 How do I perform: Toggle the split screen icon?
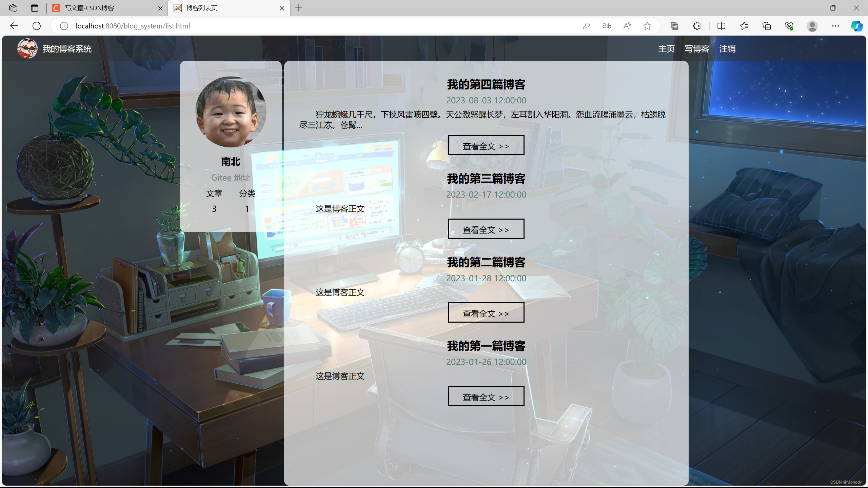[x=721, y=26]
